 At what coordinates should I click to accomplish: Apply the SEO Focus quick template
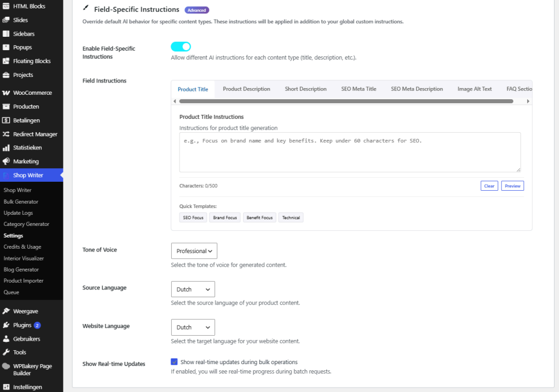[193, 217]
